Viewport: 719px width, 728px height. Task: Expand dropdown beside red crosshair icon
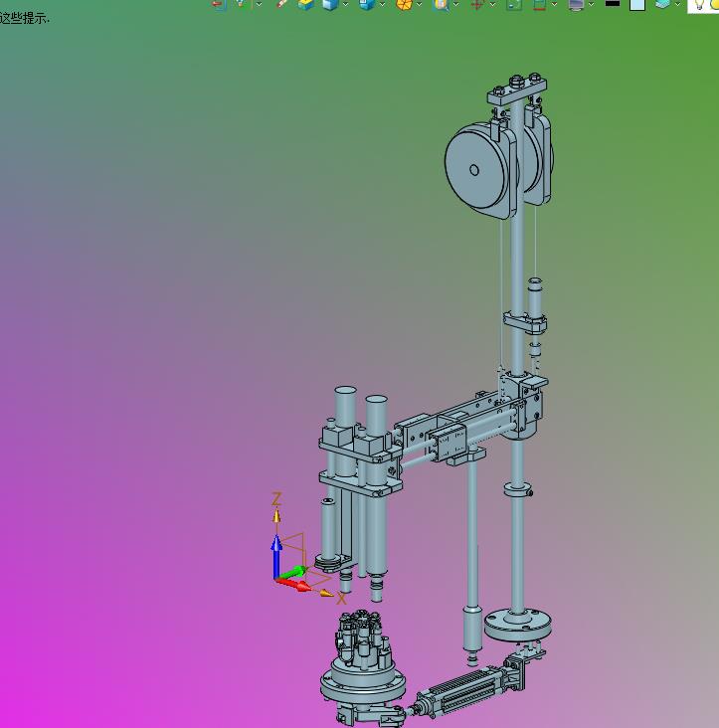point(492,4)
